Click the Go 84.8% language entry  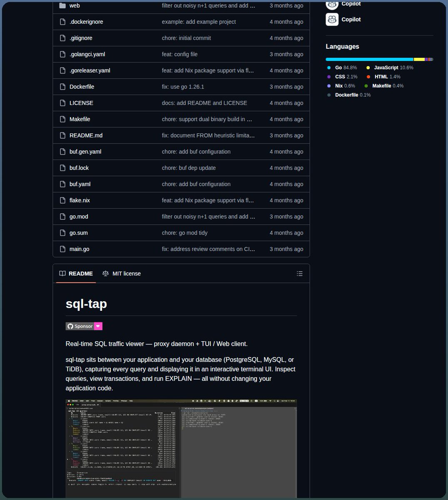(x=342, y=67)
